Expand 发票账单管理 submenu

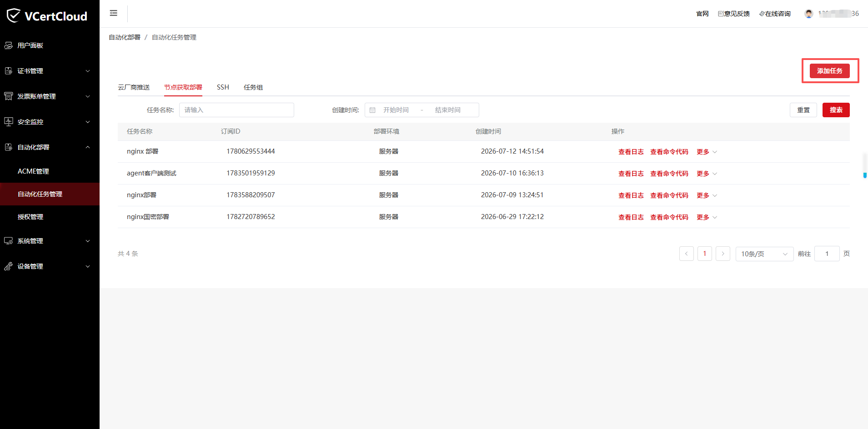pos(88,96)
